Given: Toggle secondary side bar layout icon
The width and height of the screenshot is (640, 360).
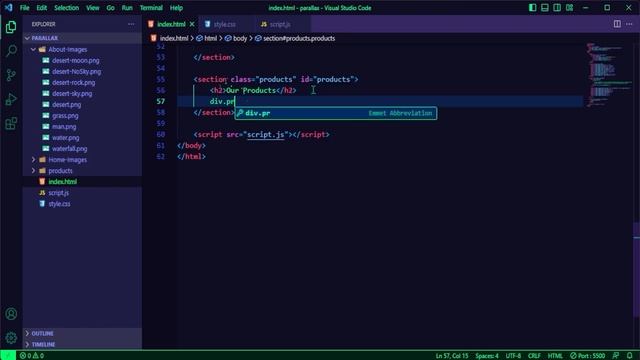Looking at the screenshot, I should click(557, 8).
